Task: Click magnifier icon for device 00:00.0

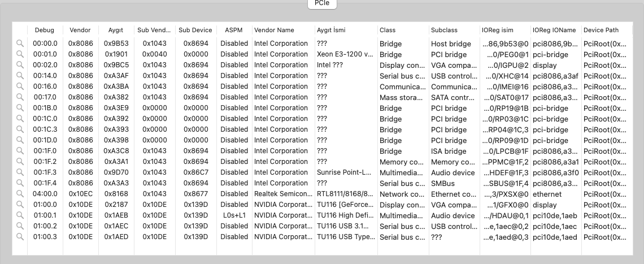Action: click(x=20, y=44)
